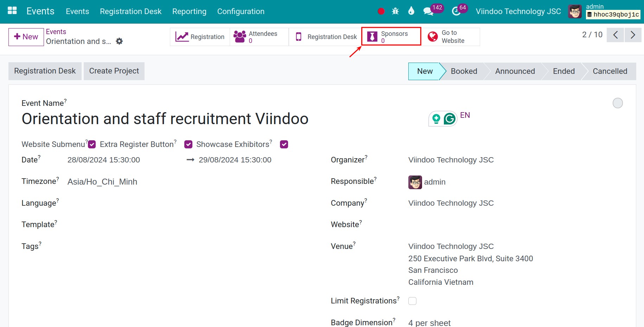644x327 pixels.
Task: Set stage to Announced
Action: pyautogui.click(x=515, y=71)
